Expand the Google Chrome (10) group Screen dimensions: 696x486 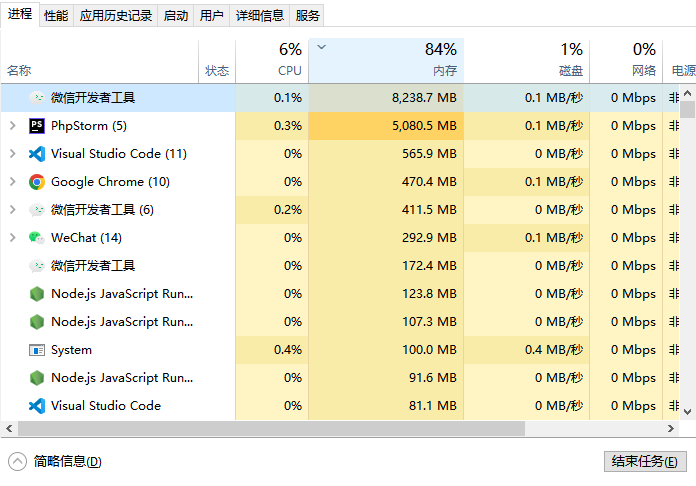click(x=13, y=182)
